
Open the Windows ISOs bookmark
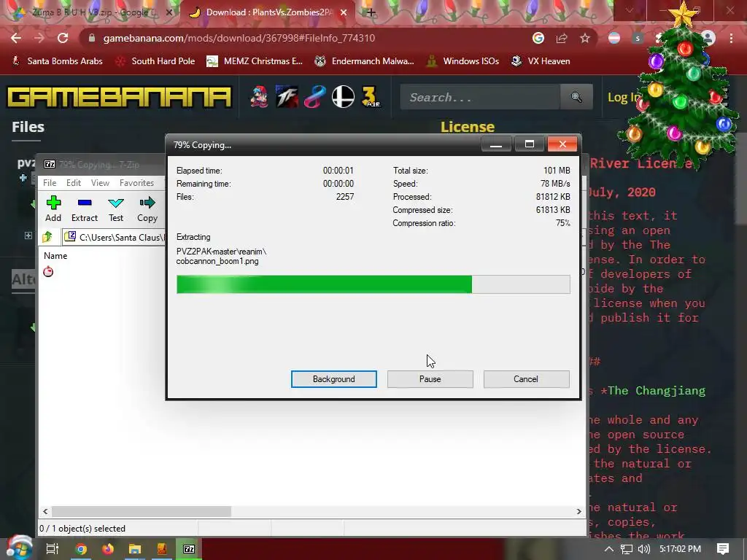coord(463,61)
